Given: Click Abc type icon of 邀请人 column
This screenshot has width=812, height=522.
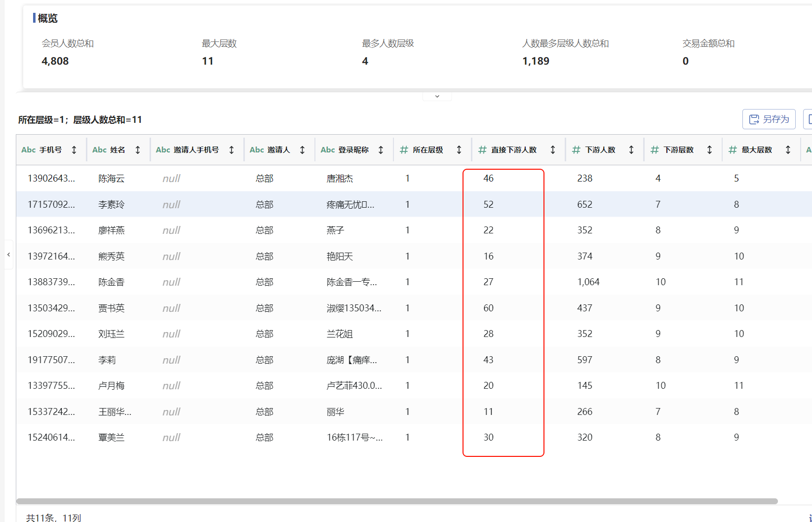Looking at the screenshot, I should click(x=257, y=149).
